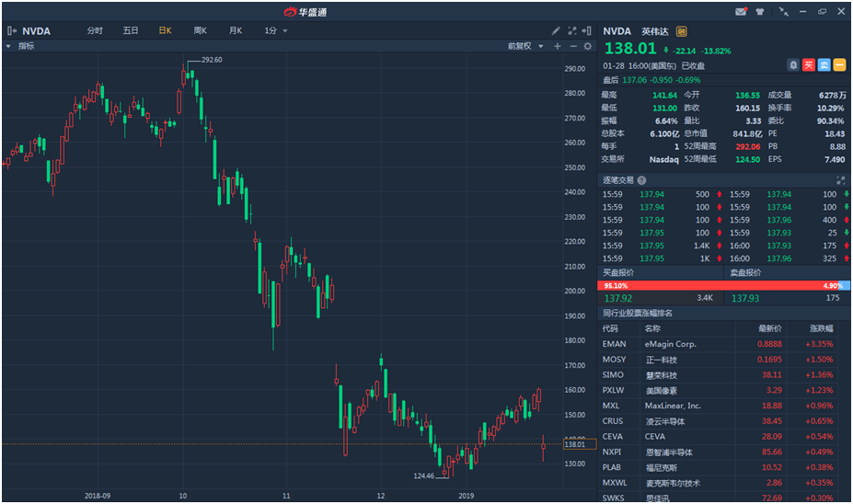853x504 pixels.
Task: Select the eMagin Corp. row
Action: (670, 344)
